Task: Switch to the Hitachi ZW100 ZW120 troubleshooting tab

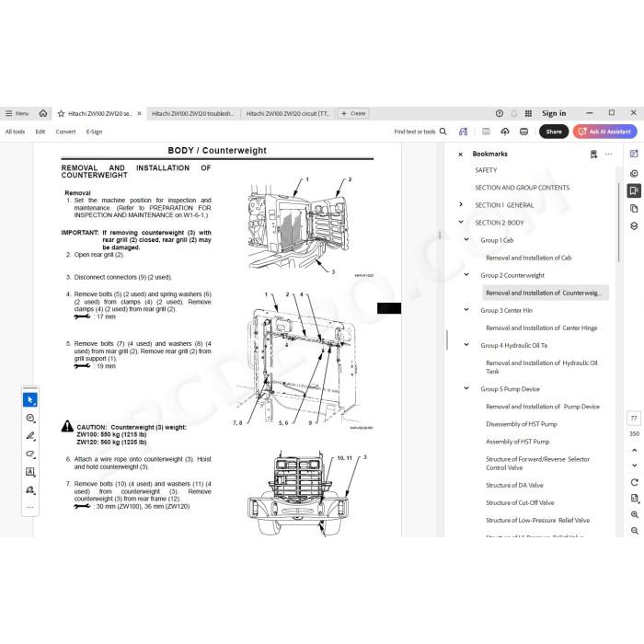Action: coord(192,114)
